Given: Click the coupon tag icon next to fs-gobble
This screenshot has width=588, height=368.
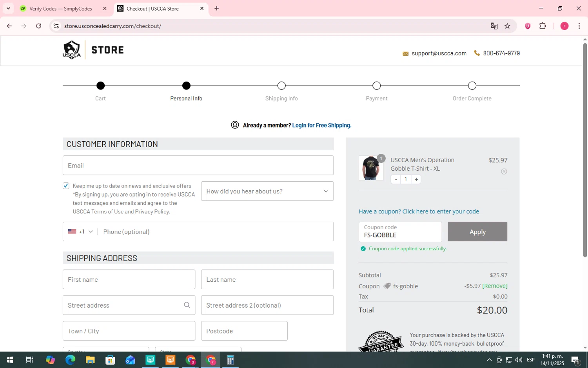Looking at the screenshot, I should (x=387, y=286).
